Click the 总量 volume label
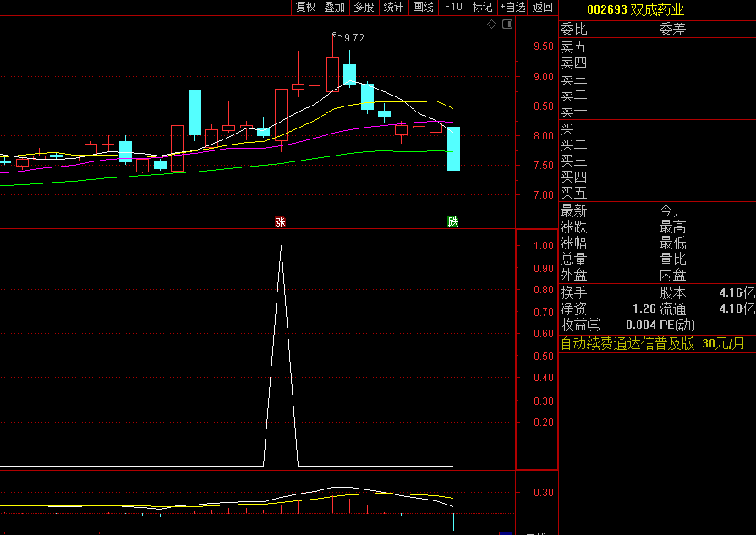756x535 pixels. tap(573, 259)
